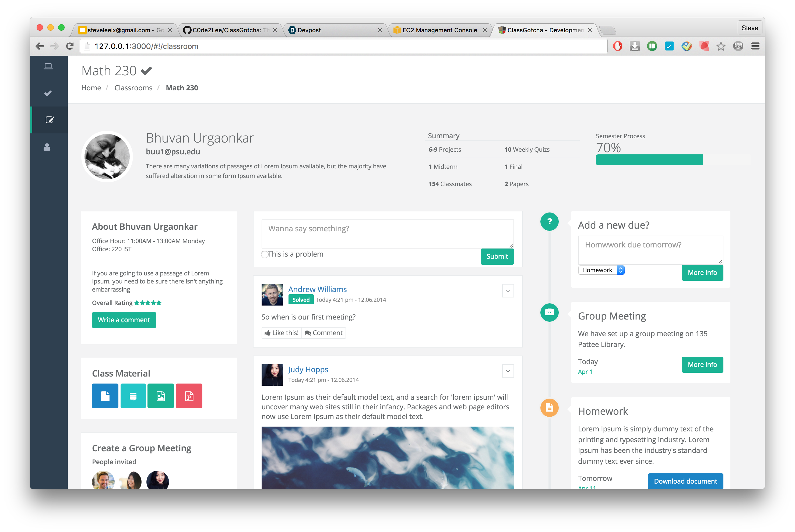795x532 pixels.
Task: Open the Homework due-type dropdown
Action: click(x=601, y=270)
